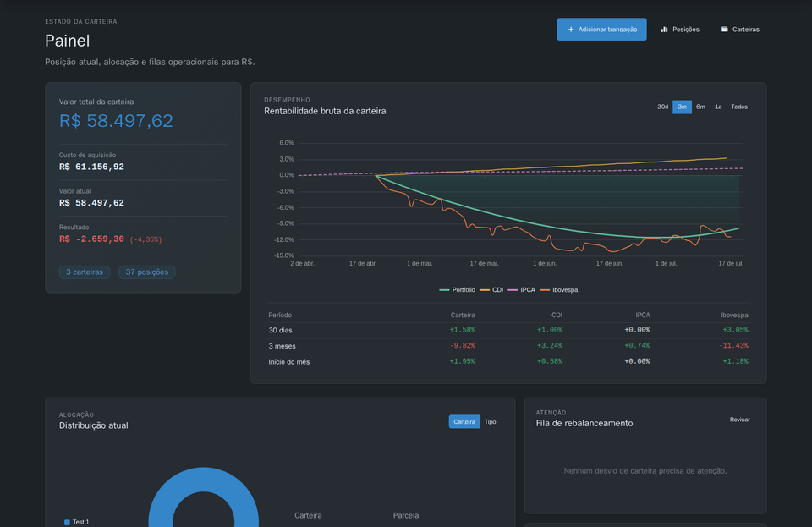Click the wallet icon beside Carteiras

click(x=725, y=30)
